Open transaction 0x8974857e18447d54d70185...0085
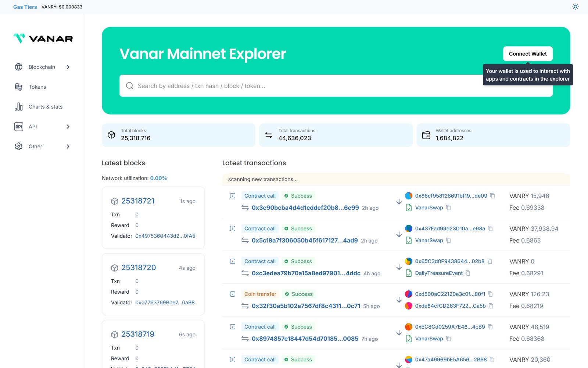 305,339
